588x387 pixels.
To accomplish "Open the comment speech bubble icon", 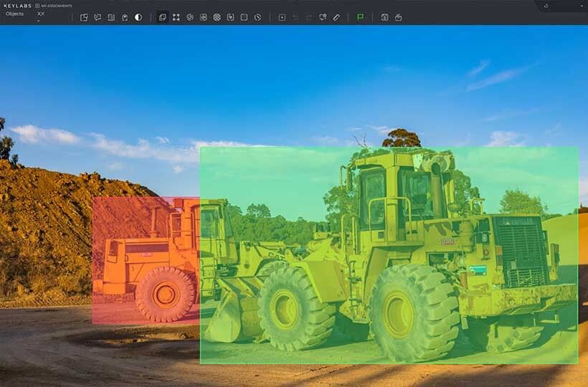I will [x=98, y=17].
